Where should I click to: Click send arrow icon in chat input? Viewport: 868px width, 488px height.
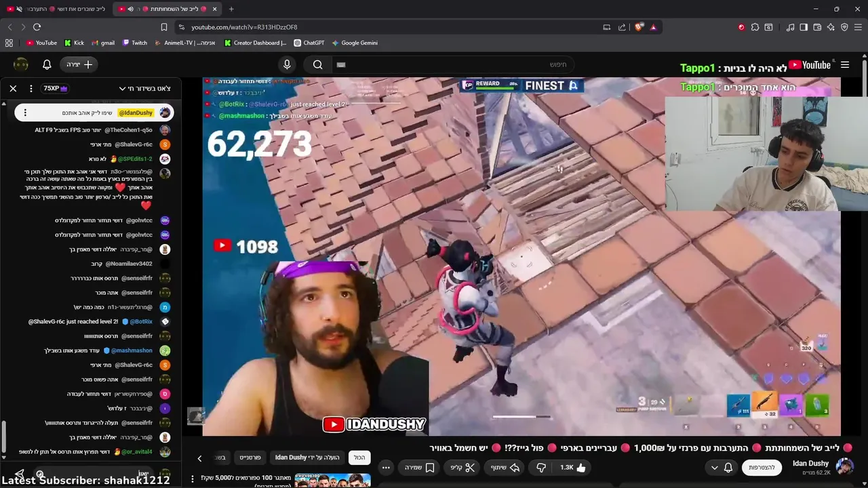[x=19, y=474]
